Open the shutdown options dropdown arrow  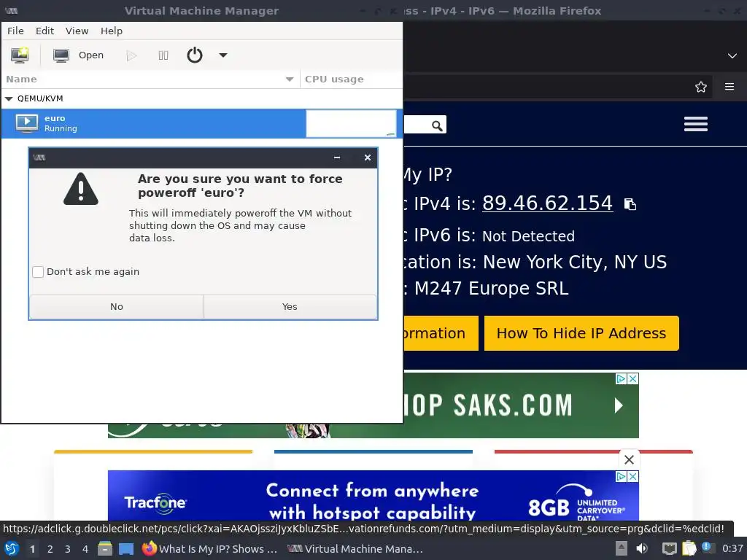tap(223, 55)
